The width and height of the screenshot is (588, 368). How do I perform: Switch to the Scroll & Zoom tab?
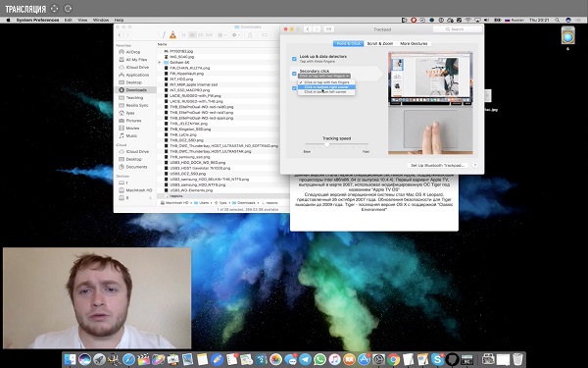click(x=380, y=43)
